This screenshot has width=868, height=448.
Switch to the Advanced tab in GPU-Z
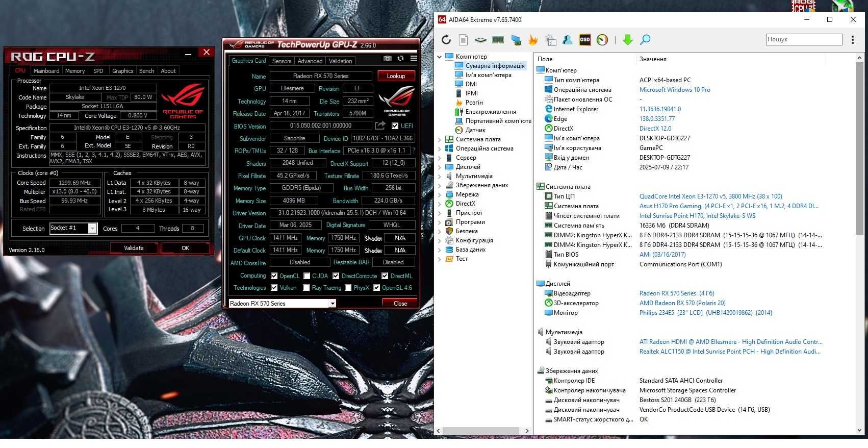pyautogui.click(x=310, y=61)
